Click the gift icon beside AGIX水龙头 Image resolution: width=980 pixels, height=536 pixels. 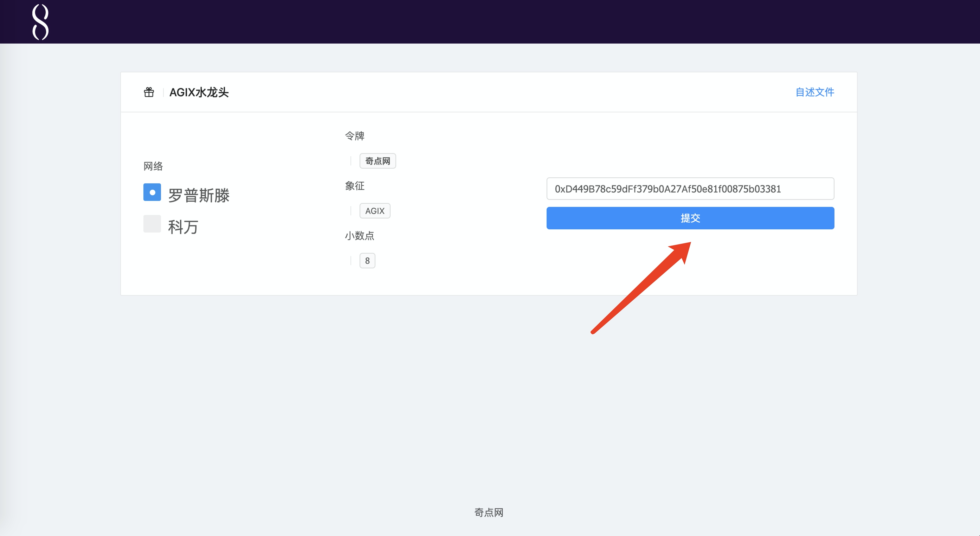pos(149,92)
